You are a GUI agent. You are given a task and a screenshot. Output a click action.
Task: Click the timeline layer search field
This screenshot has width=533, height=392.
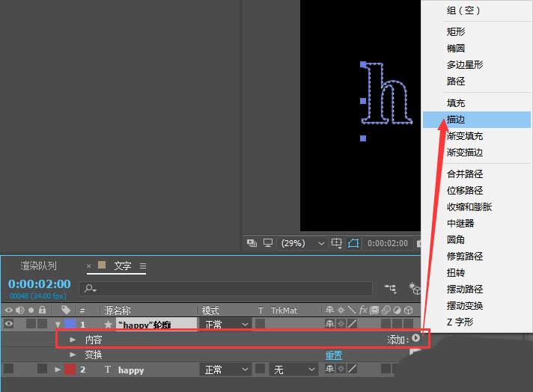(x=225, y=289)
